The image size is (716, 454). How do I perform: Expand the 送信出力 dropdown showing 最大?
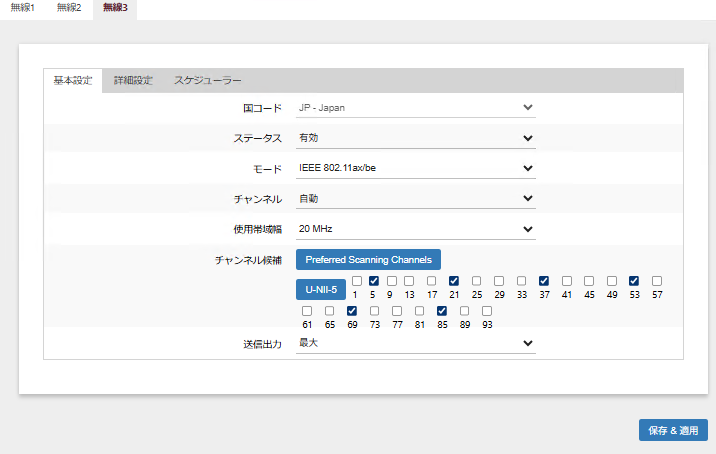[x=415, y=343]
